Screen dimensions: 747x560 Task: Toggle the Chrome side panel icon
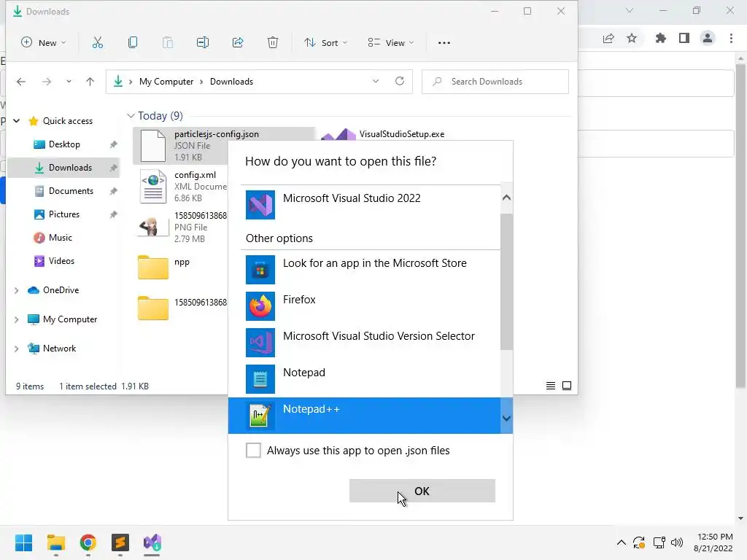684,38
